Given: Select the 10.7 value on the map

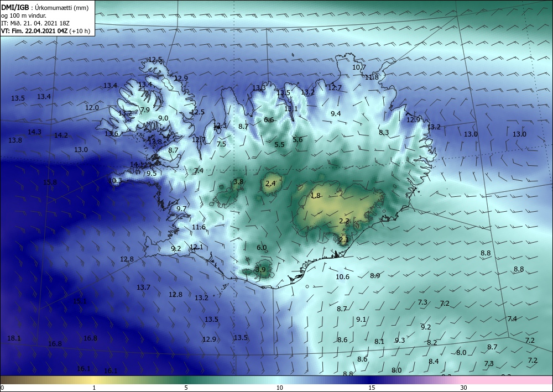Looking at the screenshot, I should [x=359, y=67].
